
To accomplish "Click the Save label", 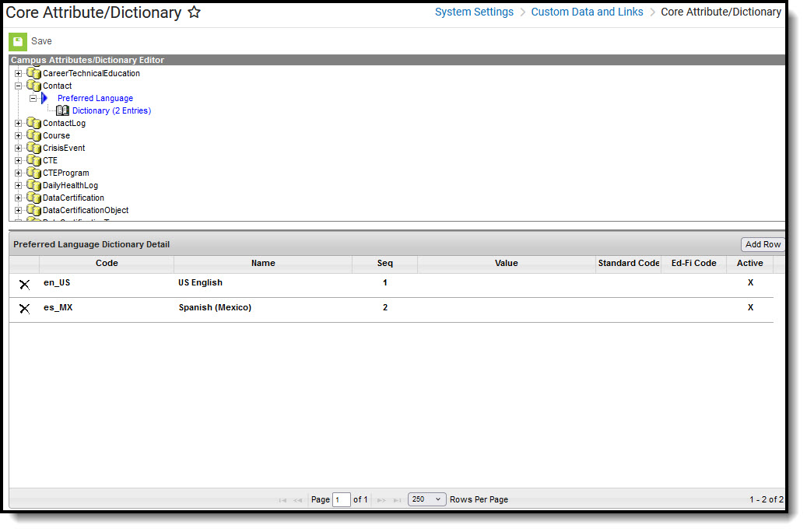I will [41, 41].
